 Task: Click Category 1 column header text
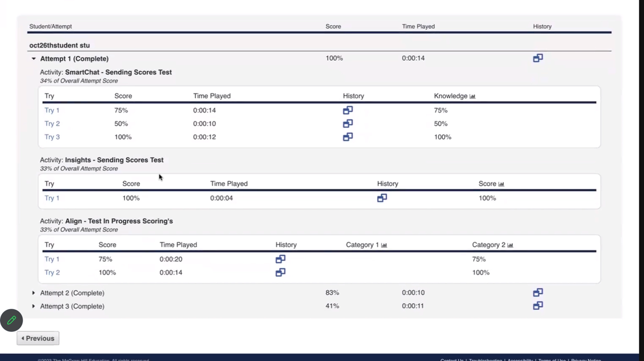tap(362, 245)
